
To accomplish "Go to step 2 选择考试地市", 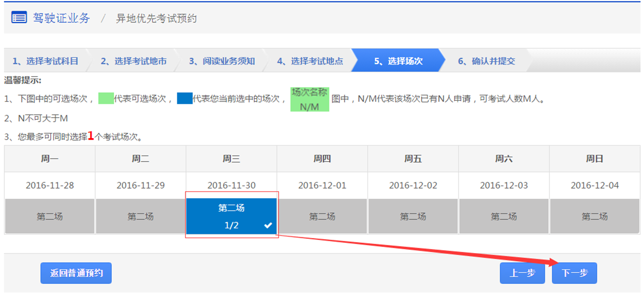I will pyautogui.click(x=134, y=61).
